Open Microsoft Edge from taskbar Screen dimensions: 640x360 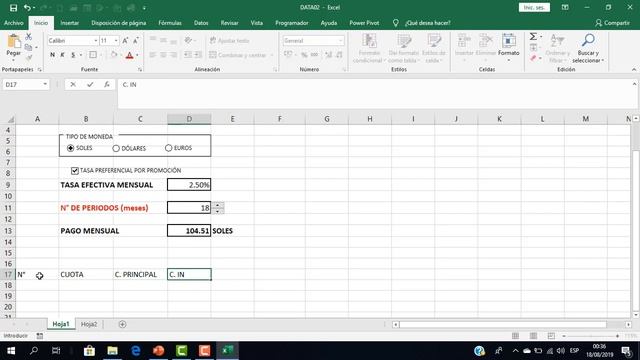[x=136, y=351]
